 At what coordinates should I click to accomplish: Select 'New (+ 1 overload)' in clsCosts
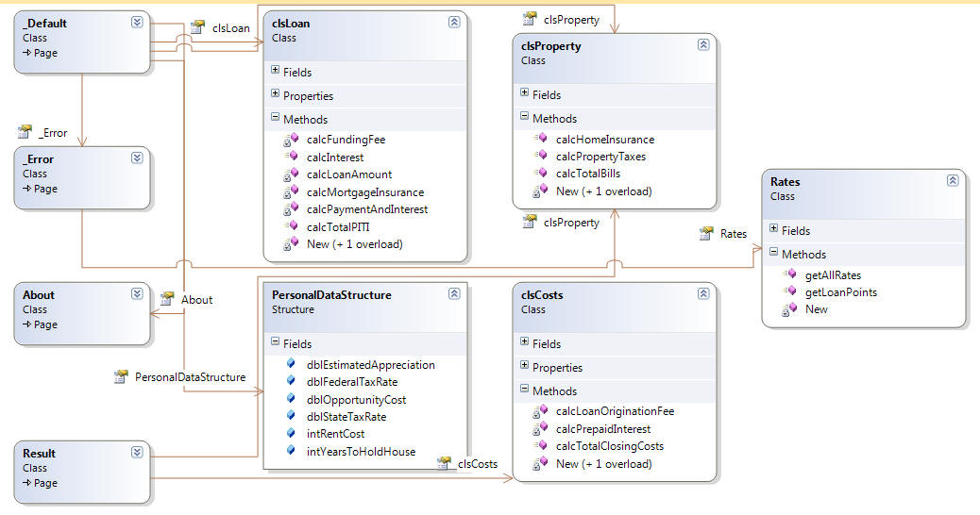[603, 464]
